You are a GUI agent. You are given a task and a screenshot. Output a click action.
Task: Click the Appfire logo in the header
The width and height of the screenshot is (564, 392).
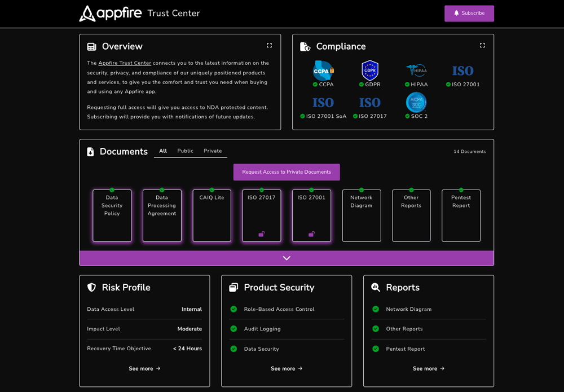[111, 14]
